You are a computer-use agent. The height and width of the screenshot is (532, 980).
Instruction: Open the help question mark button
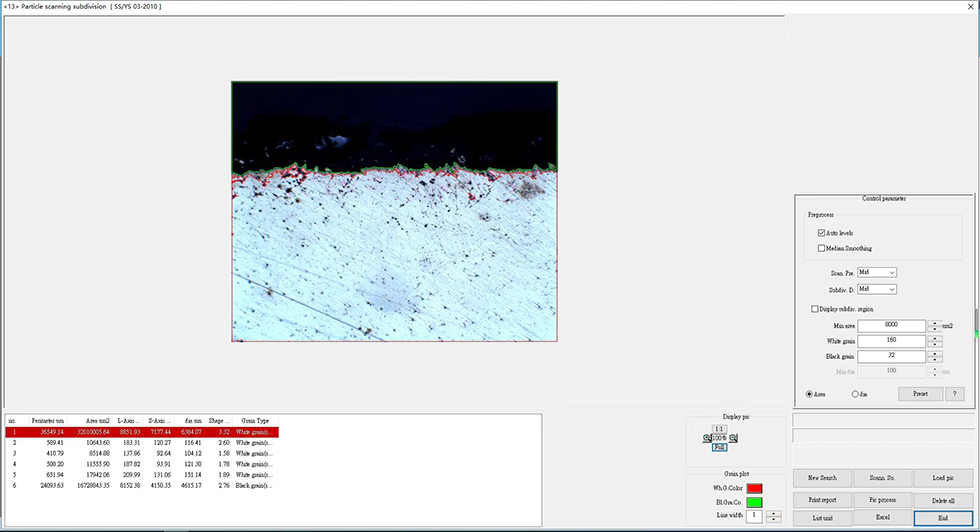coord(955,394)
